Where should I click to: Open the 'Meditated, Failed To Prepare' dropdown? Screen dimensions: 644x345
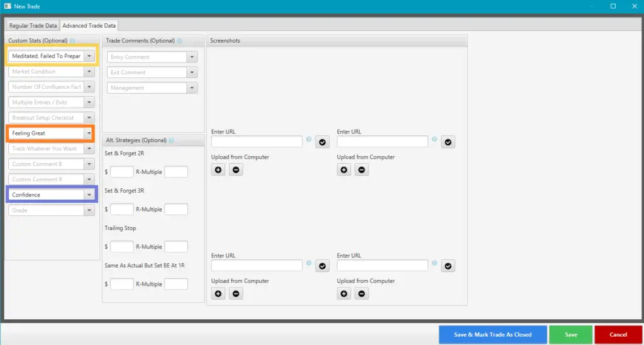tap(89, 56)
